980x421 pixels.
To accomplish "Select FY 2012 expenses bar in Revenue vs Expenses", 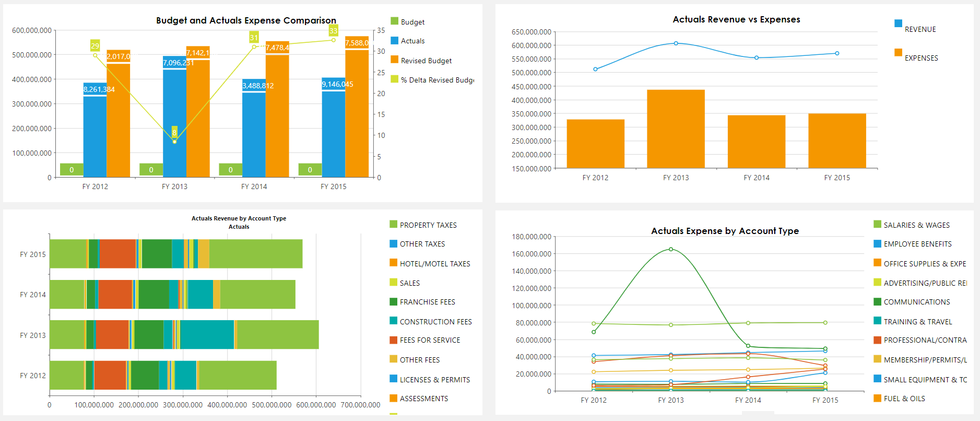I will [x=595, y=144].
